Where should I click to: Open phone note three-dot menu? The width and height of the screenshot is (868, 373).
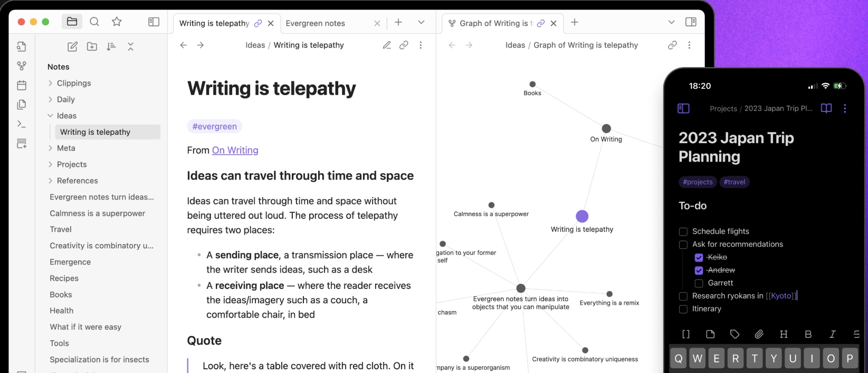[845, 108]
